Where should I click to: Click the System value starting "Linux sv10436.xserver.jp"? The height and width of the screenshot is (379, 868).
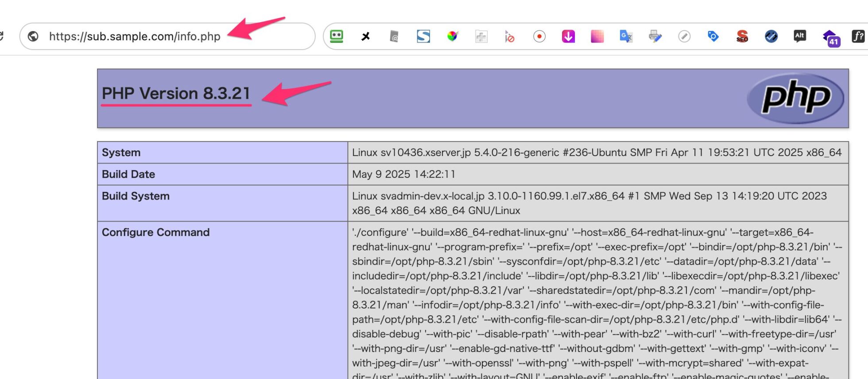(597, 152)
